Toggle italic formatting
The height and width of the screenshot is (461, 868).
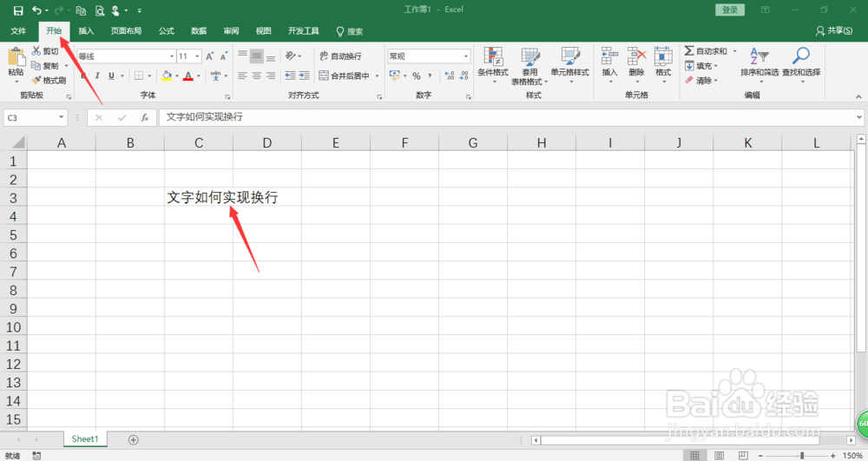pyautogui.click(x=97, y=76)
